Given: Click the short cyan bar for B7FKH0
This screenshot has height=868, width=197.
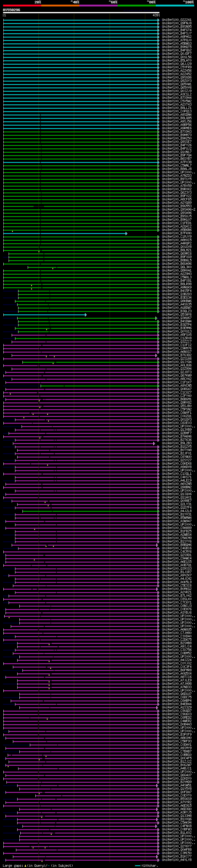Looking at the screenshot, I should click(65, 233).
